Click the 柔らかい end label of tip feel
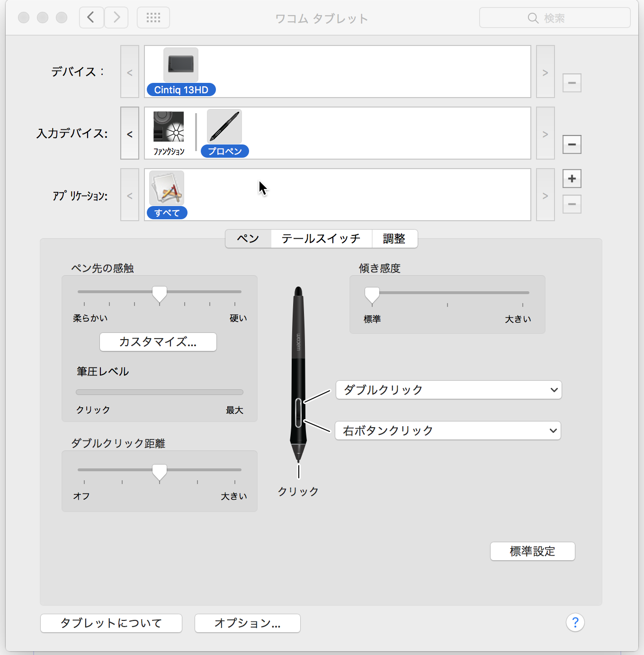This screenshot has width=644, height=655. coord(90,318)
